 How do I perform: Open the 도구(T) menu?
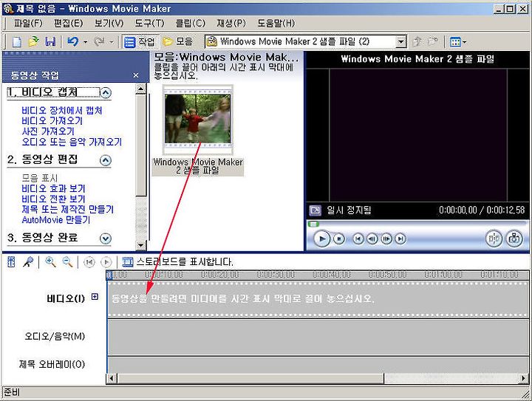point(149,23)
